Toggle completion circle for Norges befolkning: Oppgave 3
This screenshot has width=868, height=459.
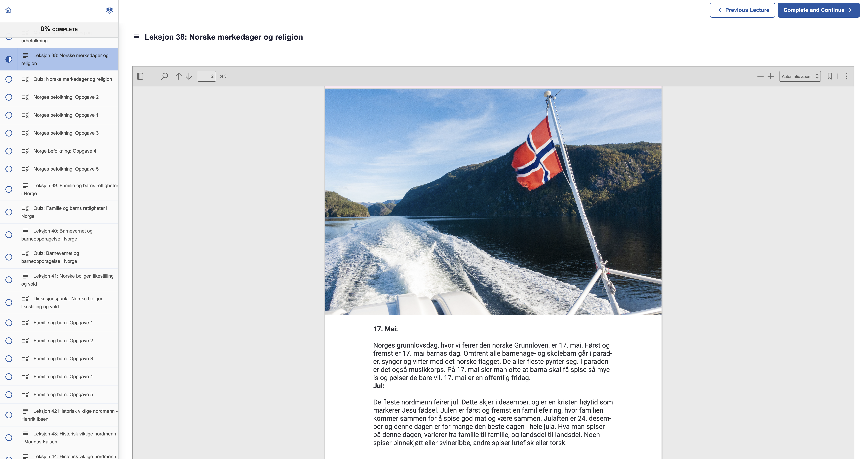[x=9, y=133]
